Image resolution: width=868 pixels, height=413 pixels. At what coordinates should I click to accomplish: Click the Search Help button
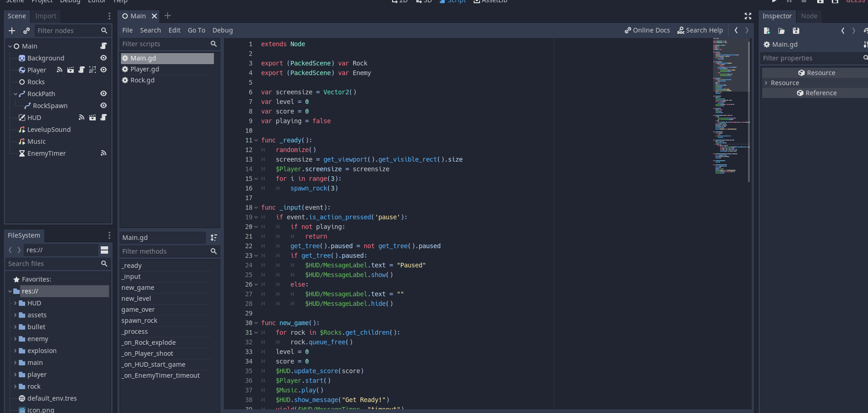(x=700, y=30)
